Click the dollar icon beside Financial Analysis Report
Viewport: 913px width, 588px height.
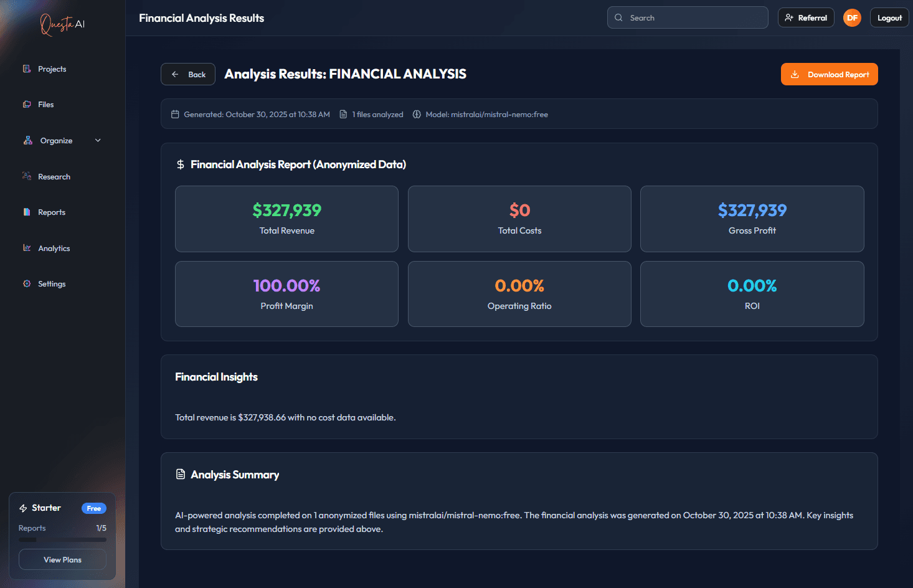tap(180, 164)
